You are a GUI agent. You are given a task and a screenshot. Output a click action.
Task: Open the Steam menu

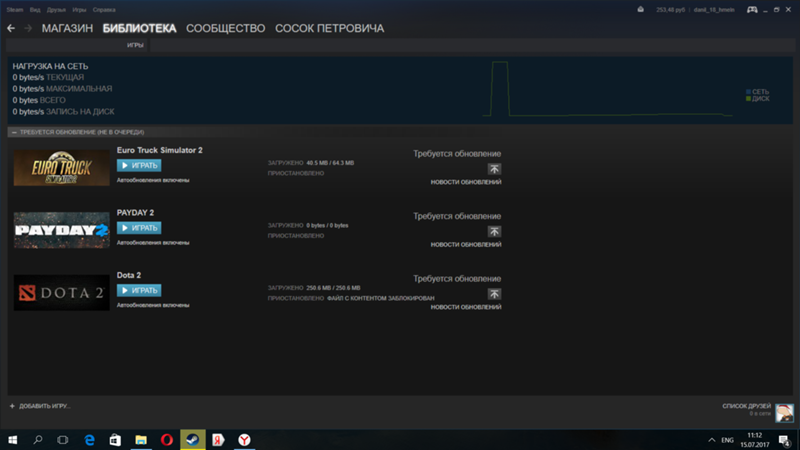coord(15,10)
